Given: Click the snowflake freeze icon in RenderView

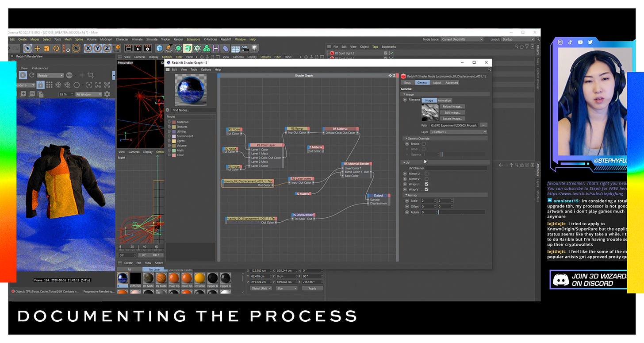Looking at the screenshot, I should point(59,85).
